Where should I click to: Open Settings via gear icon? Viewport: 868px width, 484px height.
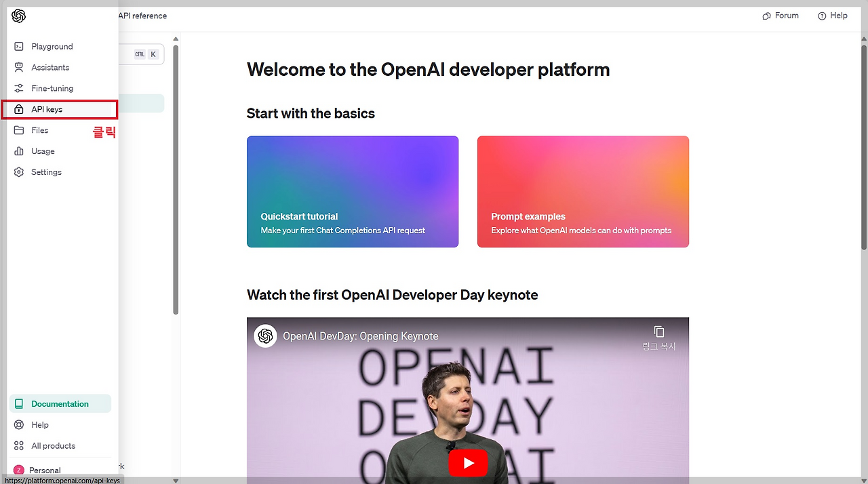(x=19, y=172)
